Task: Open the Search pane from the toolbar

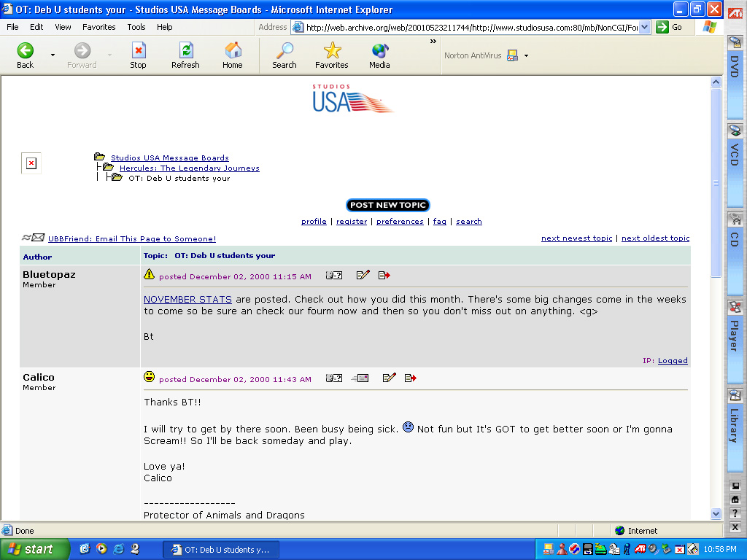Action: (285, 55)
